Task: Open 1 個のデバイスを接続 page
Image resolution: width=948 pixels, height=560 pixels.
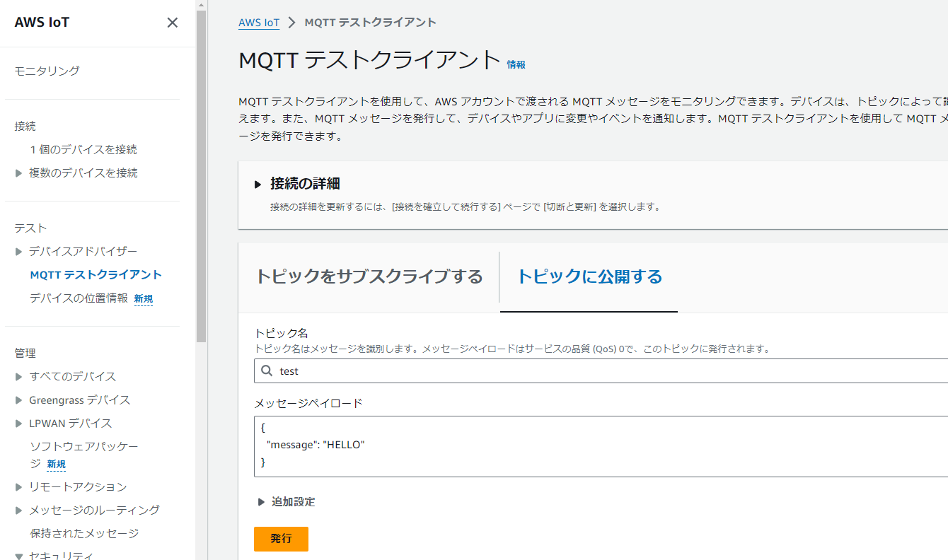Action: pos(83,150)
